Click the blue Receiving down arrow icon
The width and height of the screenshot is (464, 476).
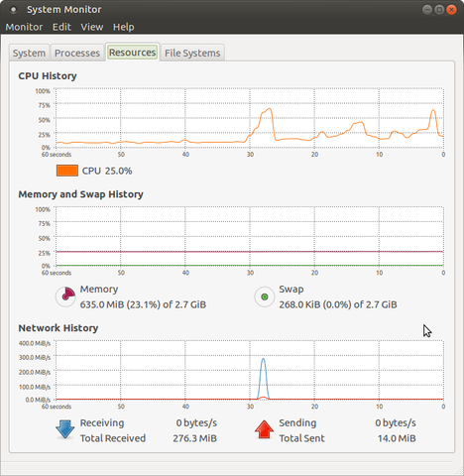pyautogui.click(x=65, y=429)
